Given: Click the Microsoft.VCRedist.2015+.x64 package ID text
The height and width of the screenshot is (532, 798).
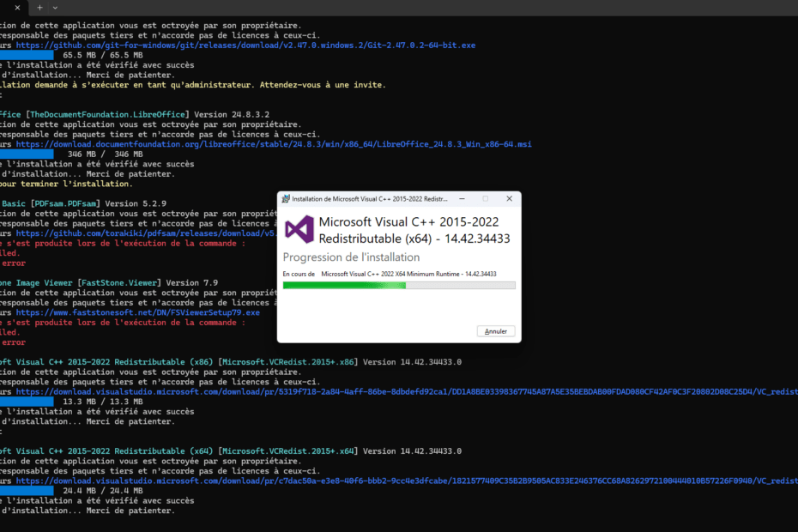Looking at the screenshot, I should [289, 450].
